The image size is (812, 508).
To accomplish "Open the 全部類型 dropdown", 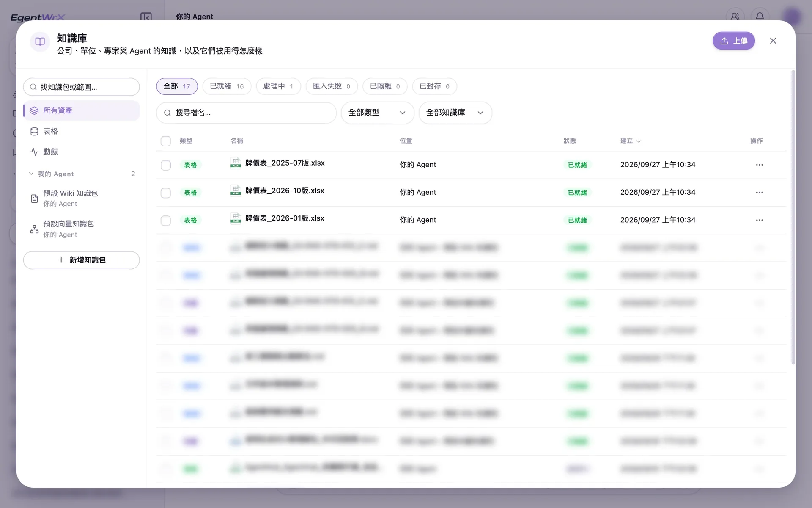I will coord(377,113).
